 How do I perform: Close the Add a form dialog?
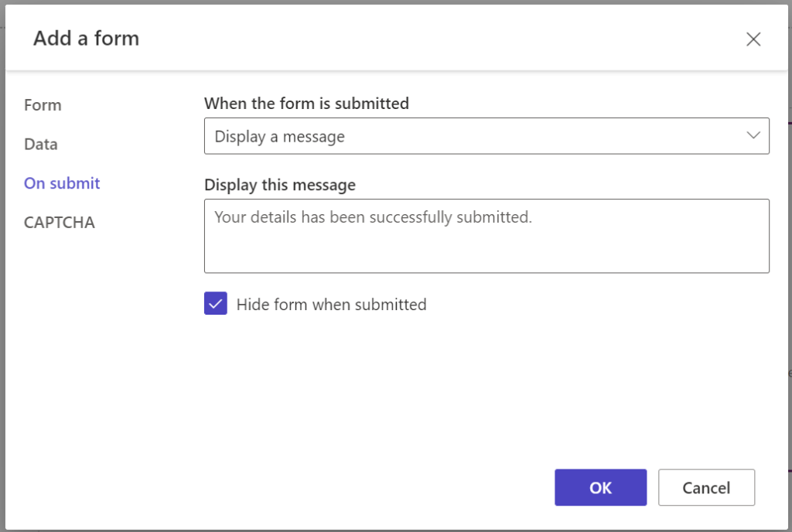click(x=753, y=39)
